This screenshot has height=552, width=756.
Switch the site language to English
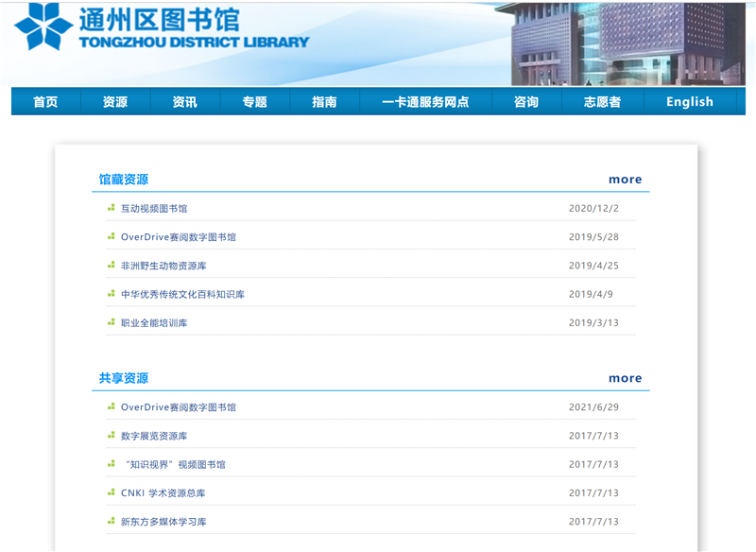click(690, 102)
